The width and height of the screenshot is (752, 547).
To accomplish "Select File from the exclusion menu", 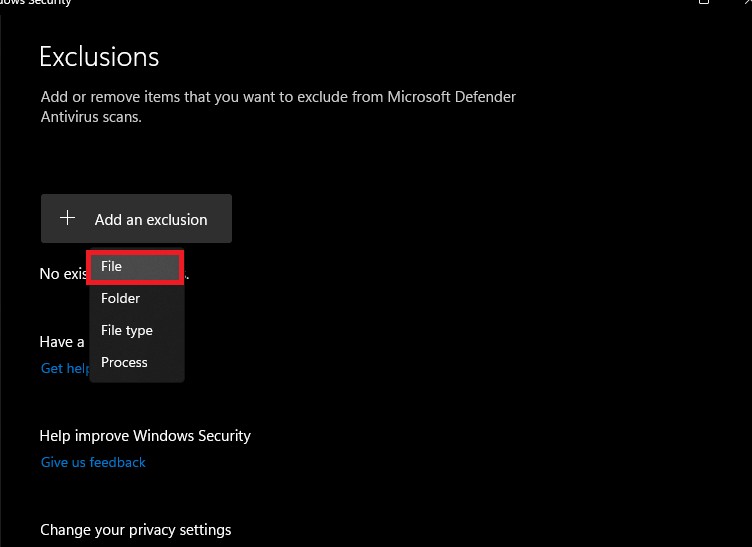I will tap(111, 267).
